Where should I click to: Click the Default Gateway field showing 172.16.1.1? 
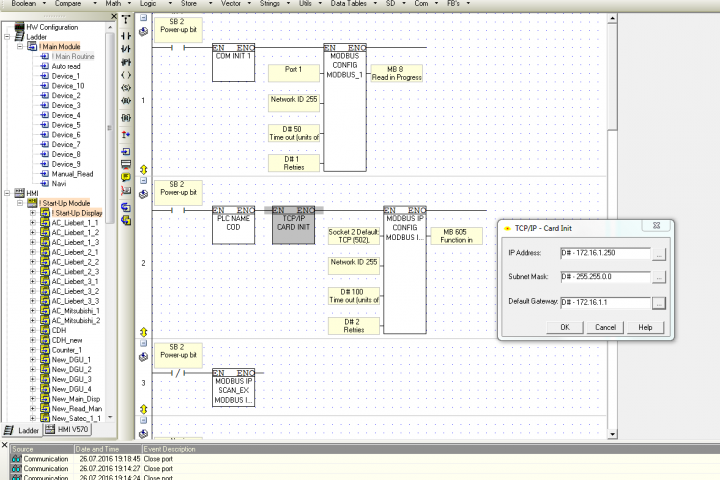pos(605,302)
